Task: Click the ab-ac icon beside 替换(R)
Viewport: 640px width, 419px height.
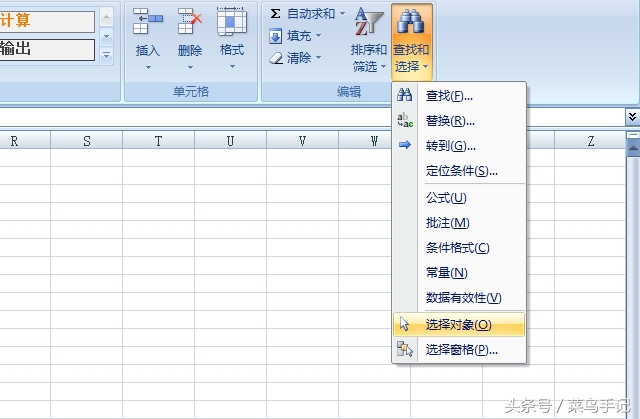Action: [405, 120]
